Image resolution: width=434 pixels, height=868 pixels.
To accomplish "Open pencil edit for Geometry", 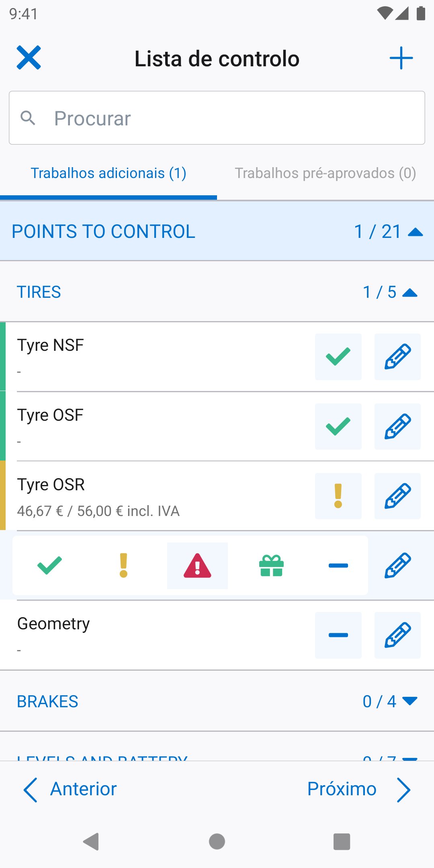I will [x=397, y=635].
